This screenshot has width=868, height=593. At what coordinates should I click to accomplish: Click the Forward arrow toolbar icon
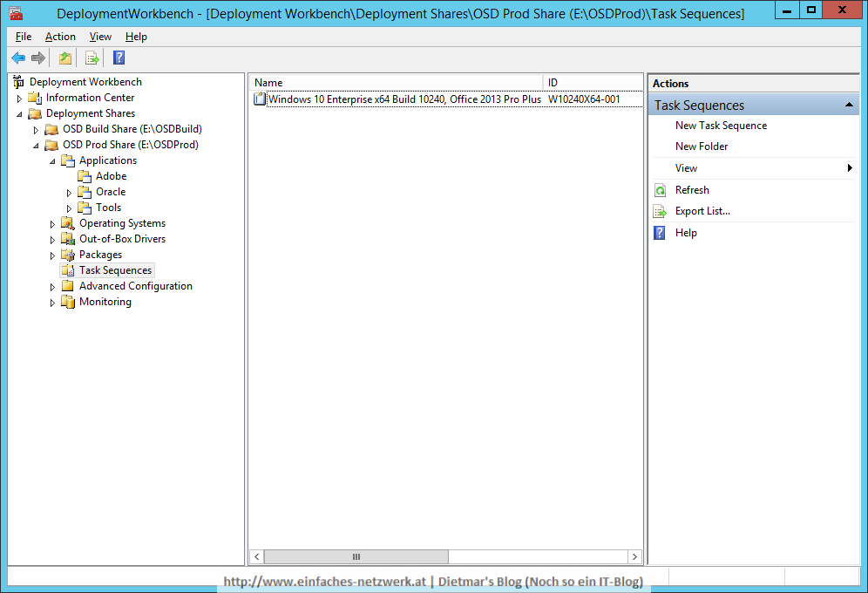(38, 58)
